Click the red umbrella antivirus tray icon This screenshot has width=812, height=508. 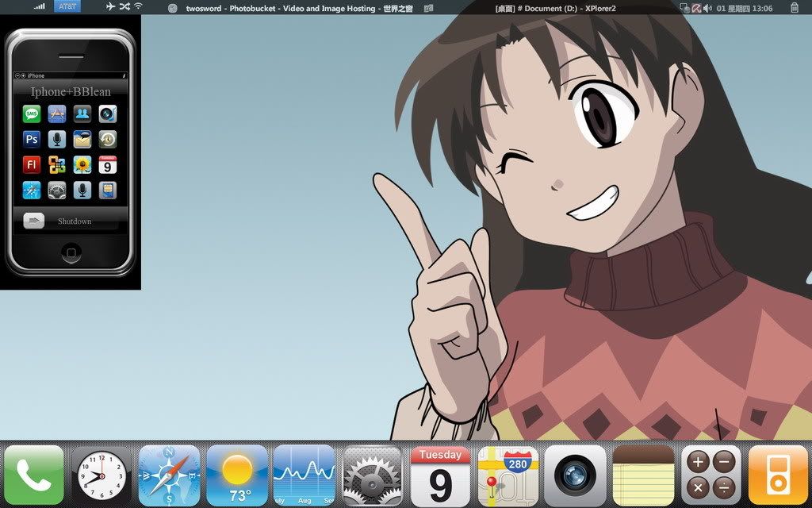(696, 8)
